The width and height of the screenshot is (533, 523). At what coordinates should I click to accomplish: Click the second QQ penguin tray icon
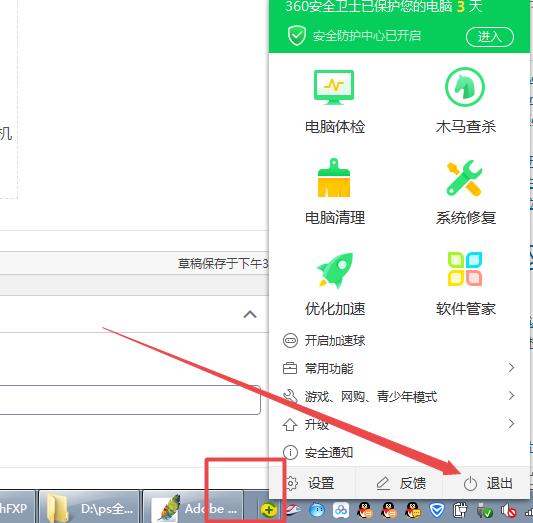click(x=389, y=510)
